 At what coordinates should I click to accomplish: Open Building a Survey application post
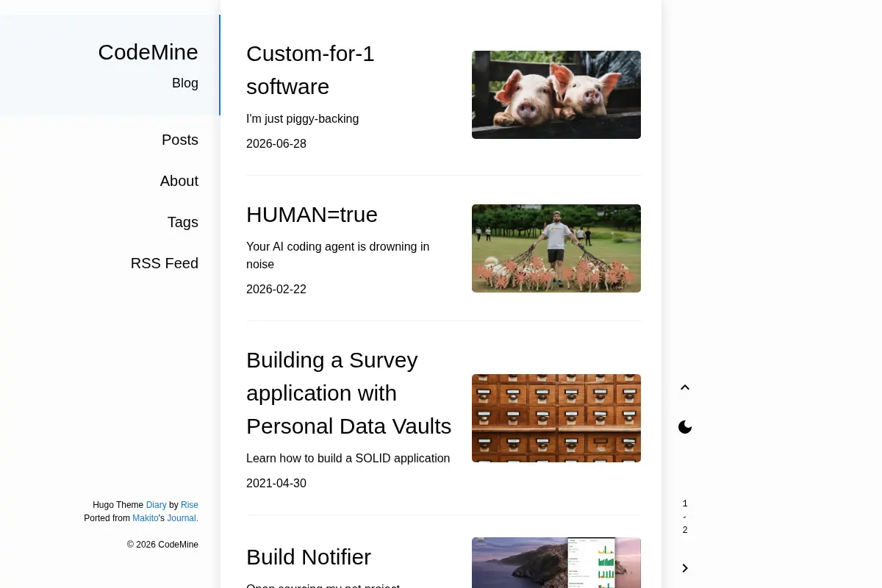[x=349, y=393]
